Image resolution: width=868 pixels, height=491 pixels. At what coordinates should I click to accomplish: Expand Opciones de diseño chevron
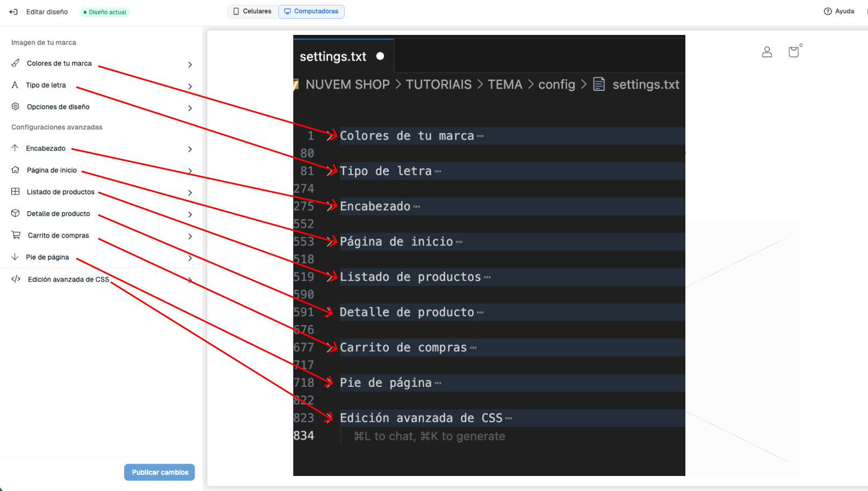tap(190, 108)
